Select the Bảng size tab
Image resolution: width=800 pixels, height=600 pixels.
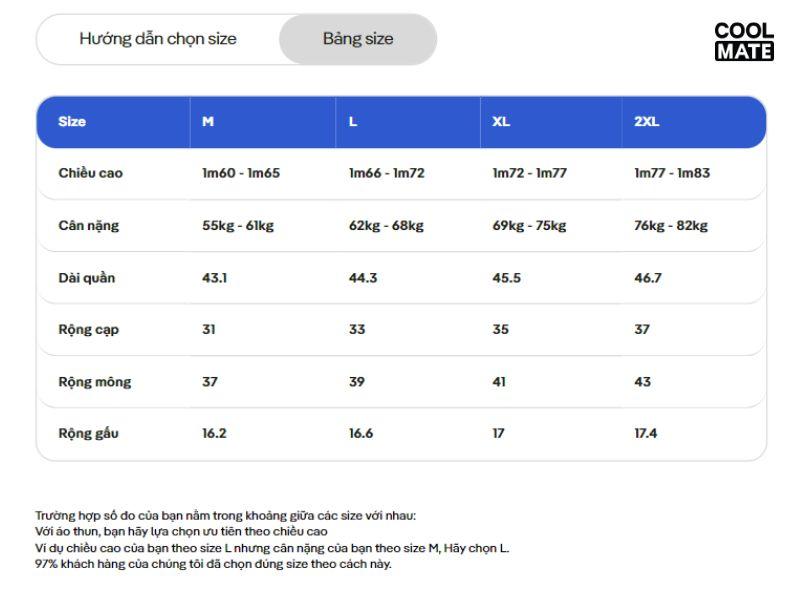(x=358, y=39)
